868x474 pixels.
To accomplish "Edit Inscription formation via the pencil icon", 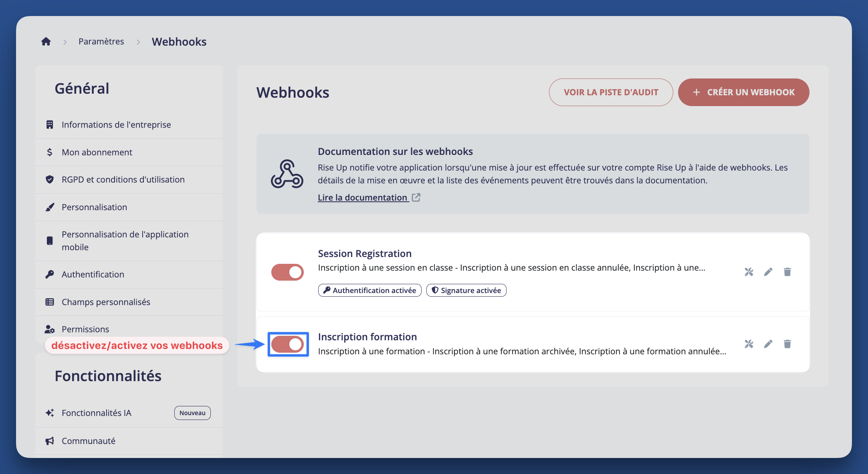I will (x=768, y=343).
